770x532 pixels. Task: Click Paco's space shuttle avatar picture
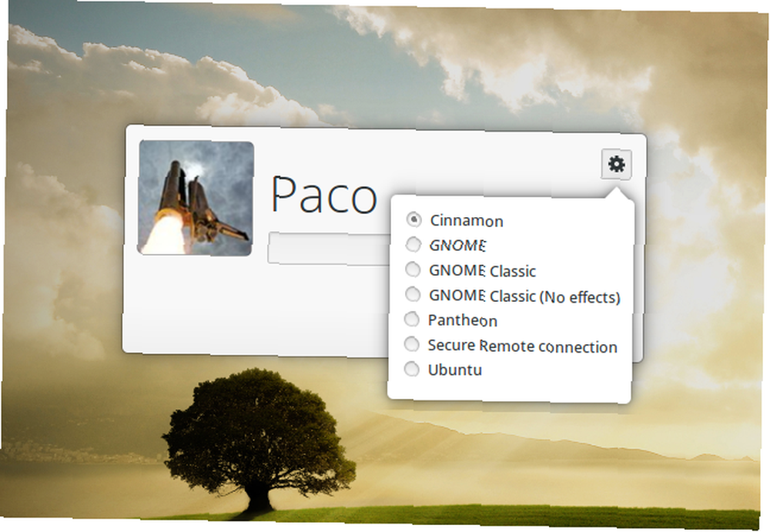(196, 198)
